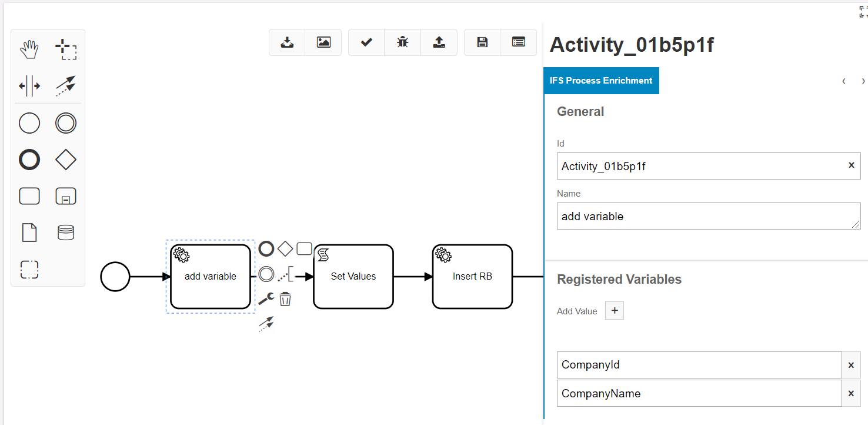Open the wrench to change element type
868x425 pixels.
coord(266,298)
